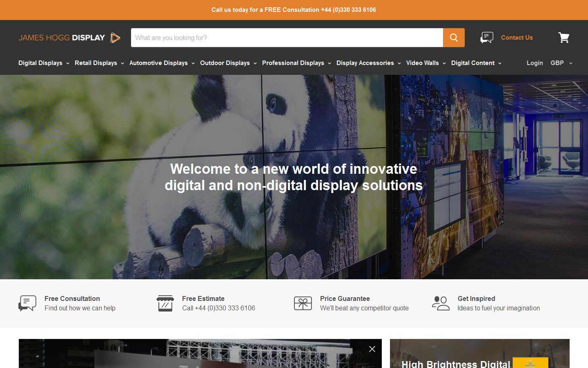Click the Free Estimate storefront icon
588x368 pixels.
[x=165, y=303]
